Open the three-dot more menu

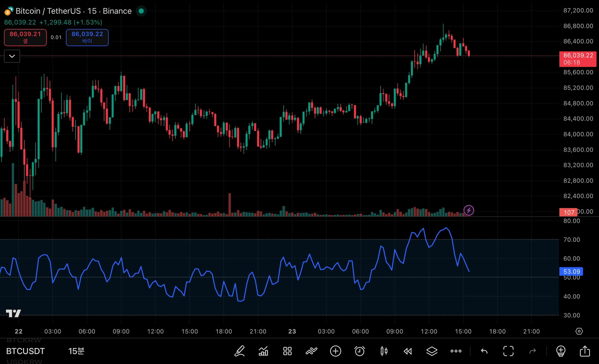click(456, 351)
